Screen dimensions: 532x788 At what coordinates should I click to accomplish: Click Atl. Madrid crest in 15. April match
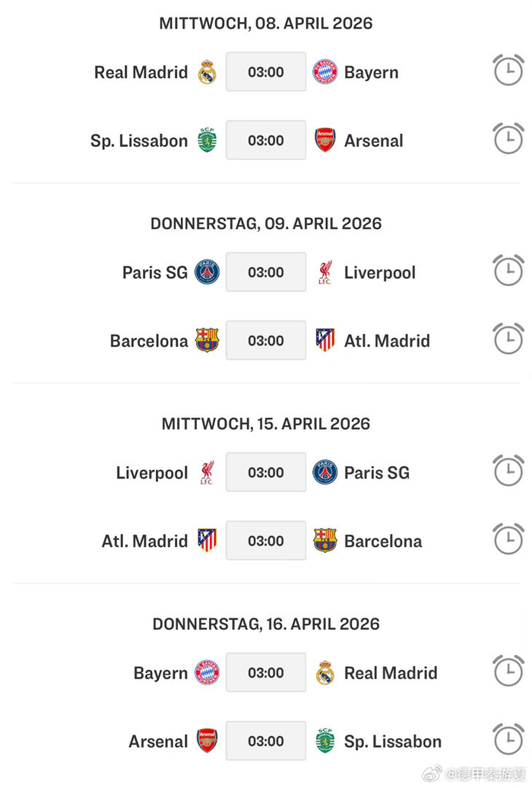click(x=207, y=541)
